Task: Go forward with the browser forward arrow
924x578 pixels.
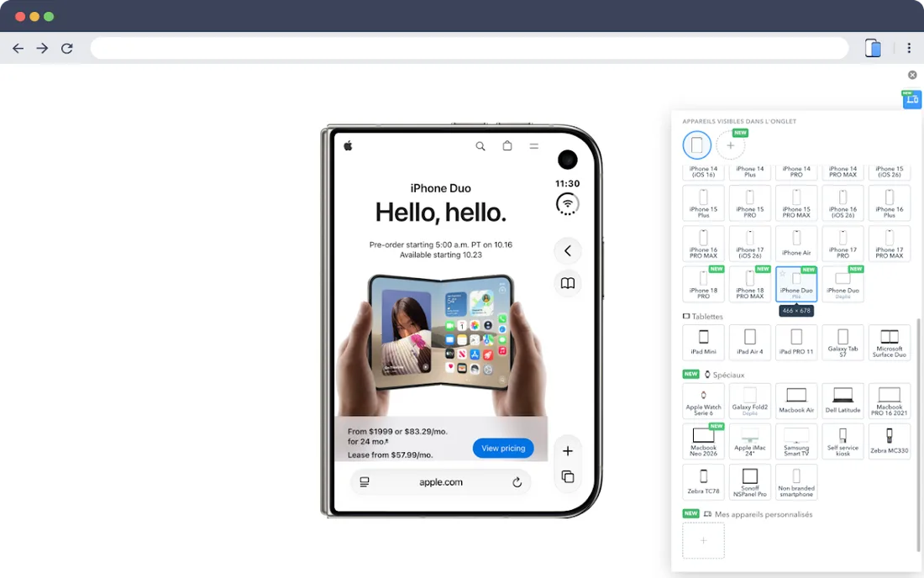Action: pyautogui.click(x=42, y=49)
